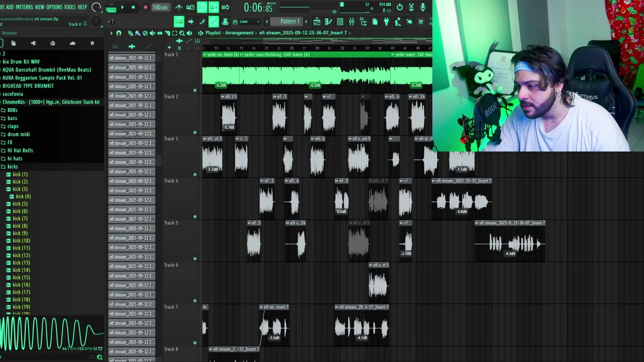The height and width of the screenshot is (362, 644).
Task: Show audio clips in picker panel
Action: click(x=132, y=47)
